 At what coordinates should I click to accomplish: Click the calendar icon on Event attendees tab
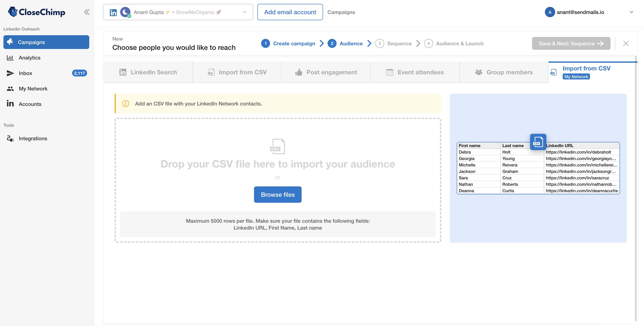tap(390, 72)
